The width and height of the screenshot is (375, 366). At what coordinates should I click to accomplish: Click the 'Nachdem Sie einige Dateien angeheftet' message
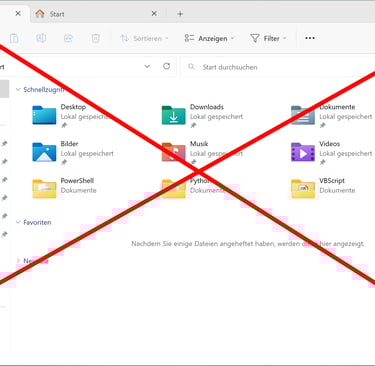(x=248, y=244)
